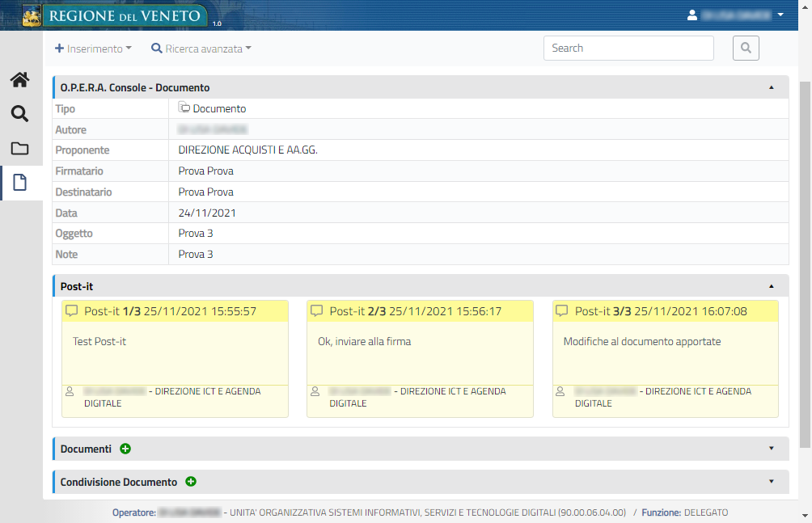Click the Condivisione Documento section title
812x523 pixels.
[x=119, y=482]
